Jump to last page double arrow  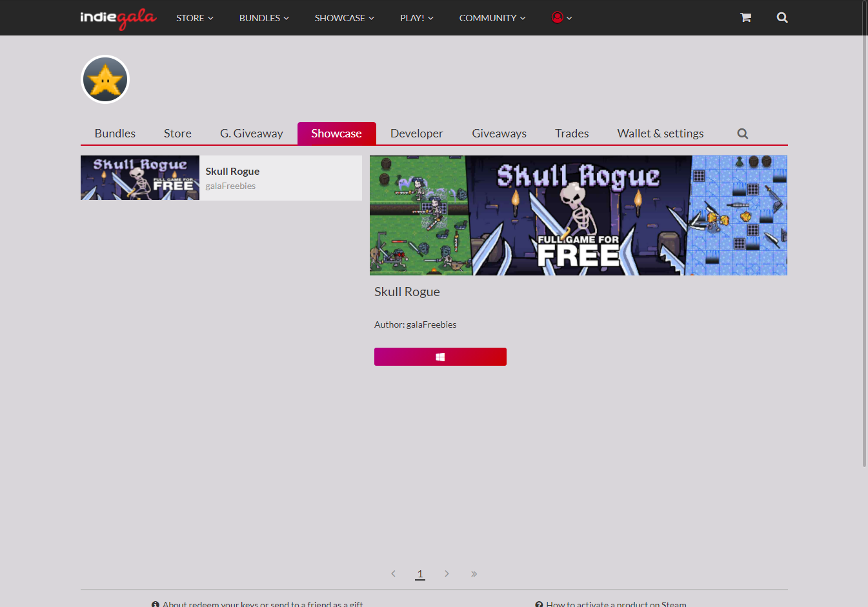tap(474, 573)
